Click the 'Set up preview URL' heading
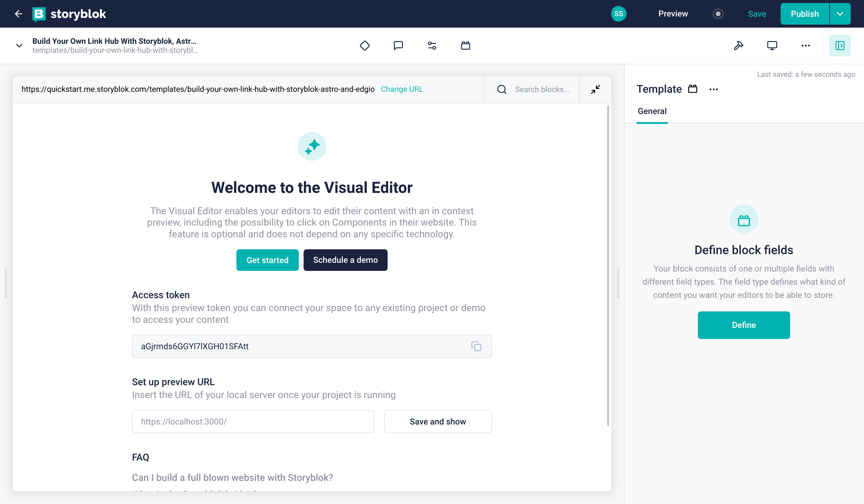864x504 pixels. pos(173,382)
